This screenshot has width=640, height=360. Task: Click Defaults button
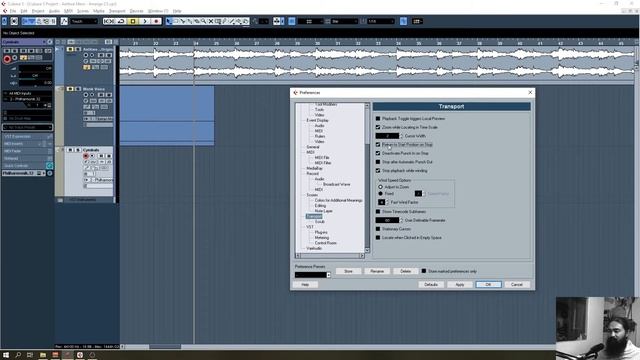coord(431,284)
